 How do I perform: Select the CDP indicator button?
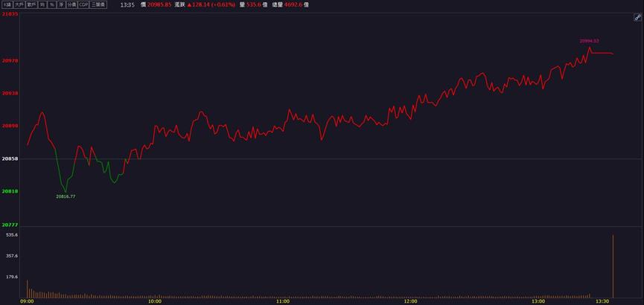click(83, 4)
